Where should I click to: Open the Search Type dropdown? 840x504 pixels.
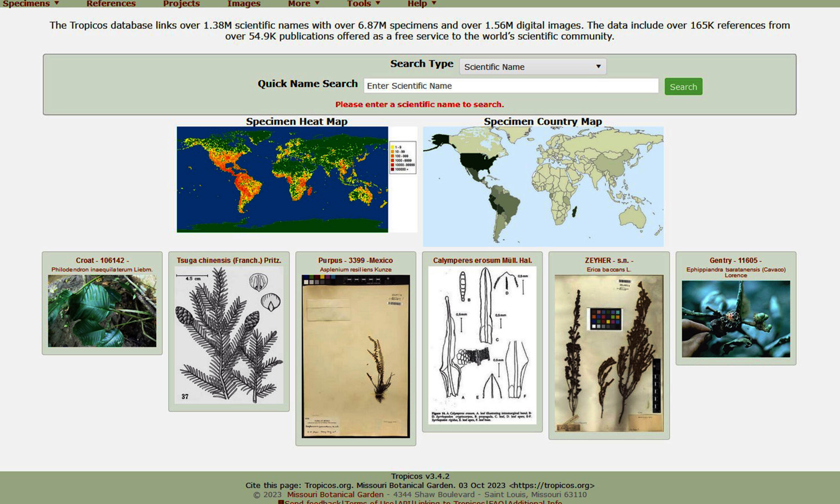pyautogui.click(x=533, y=67)
